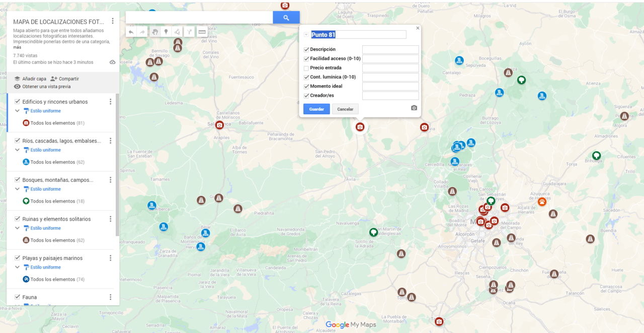Enable the Precio entrada checkbox
Image resolution: width=644 pixels, height=333 pixels.
[x=306, y=68]
